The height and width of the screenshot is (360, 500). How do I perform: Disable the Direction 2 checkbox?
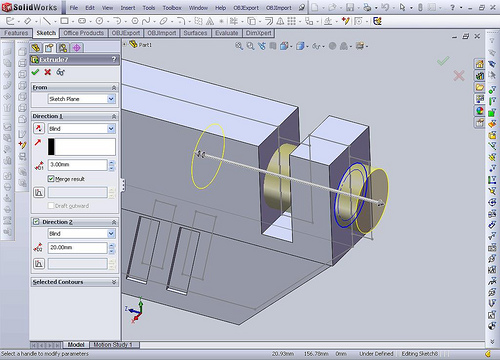pyautogui.click(x=36, y=221)
